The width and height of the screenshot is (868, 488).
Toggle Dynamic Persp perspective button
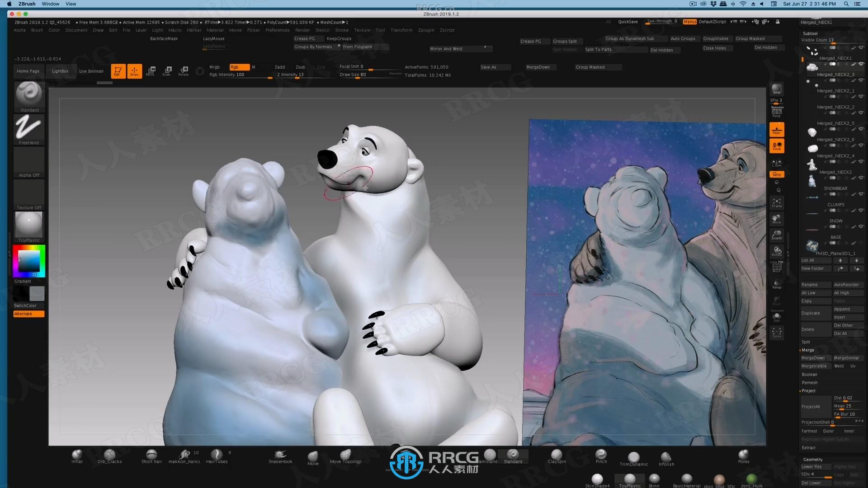tap(777, 111)
